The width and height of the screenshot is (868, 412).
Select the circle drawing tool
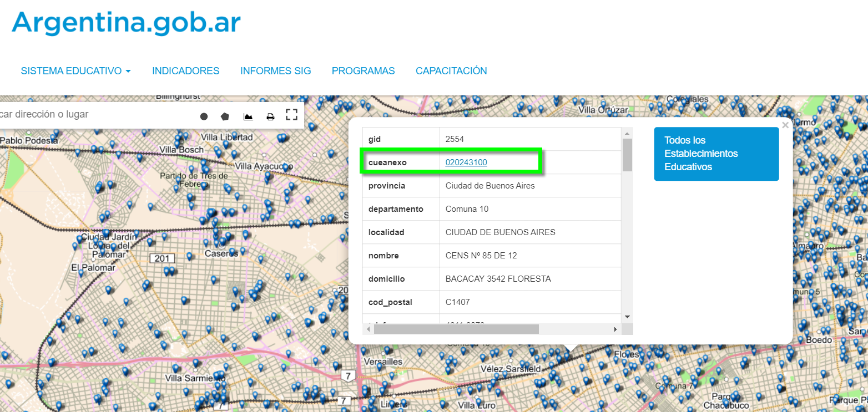tap(204, 116)
